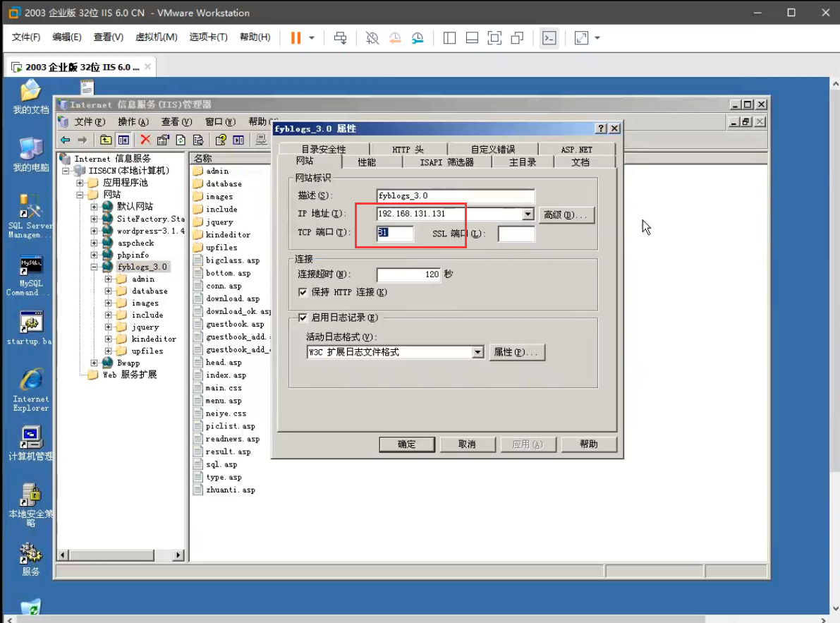Click VMware's take snapshot icon
Screen dimensions: 840x623
pyautogui.click(x=372, y=38)
